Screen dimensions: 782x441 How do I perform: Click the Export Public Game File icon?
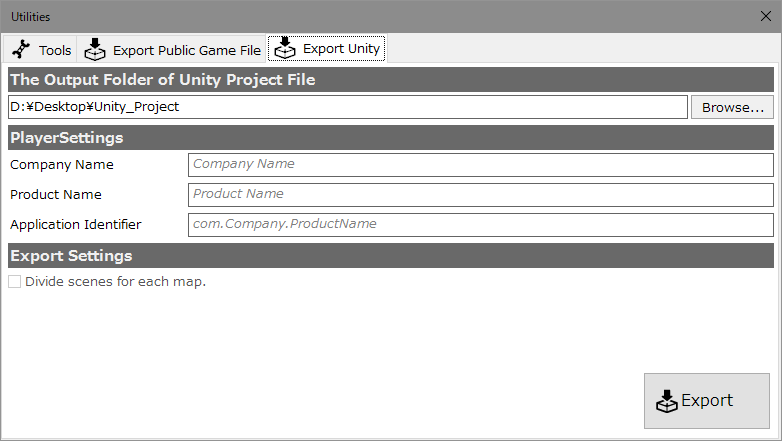(x=95, y=49)
